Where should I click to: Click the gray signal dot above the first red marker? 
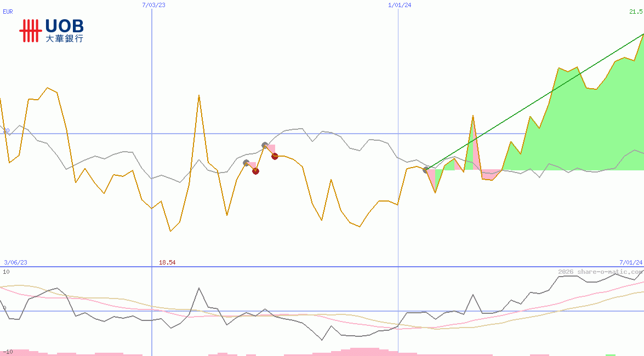(x=246, y=163)
